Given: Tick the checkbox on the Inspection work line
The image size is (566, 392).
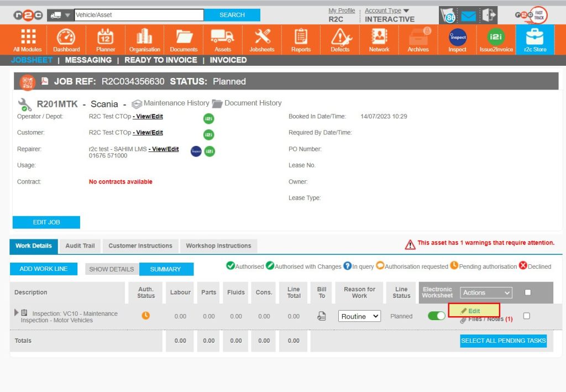Looking at the screenshot, I should pyautogui.click(x=526, y=316).
